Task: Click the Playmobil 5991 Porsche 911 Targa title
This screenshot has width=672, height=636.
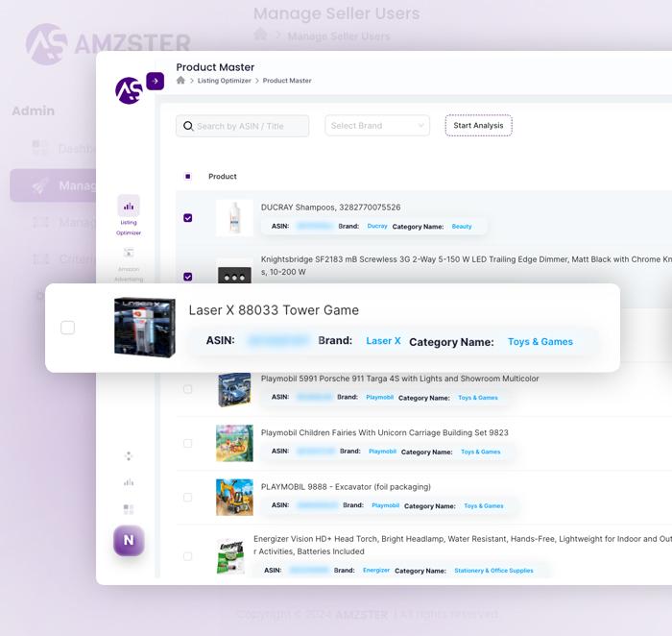Action: pos(400,379)
